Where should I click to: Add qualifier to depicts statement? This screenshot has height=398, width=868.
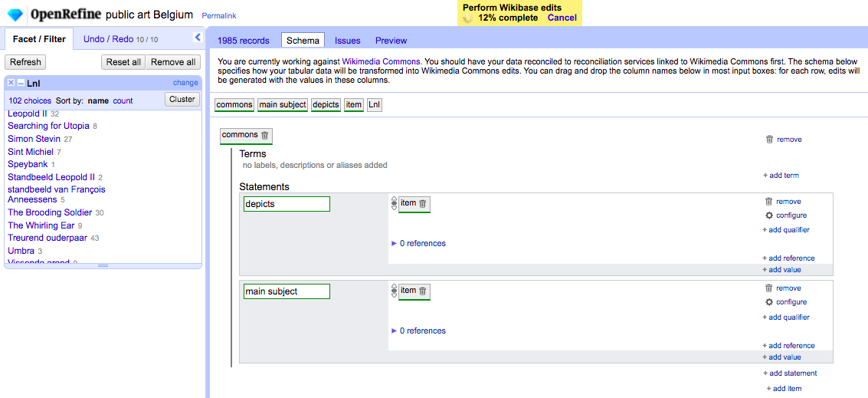(x=786, y=229)
